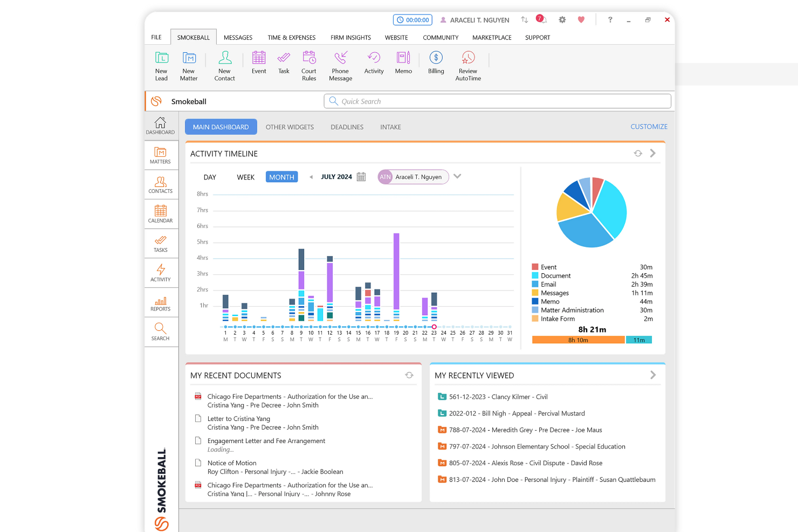The image size is (798, 532).
Task: Go to the previous month with the arrow left of JULY 2024
Action: [311, 177]
